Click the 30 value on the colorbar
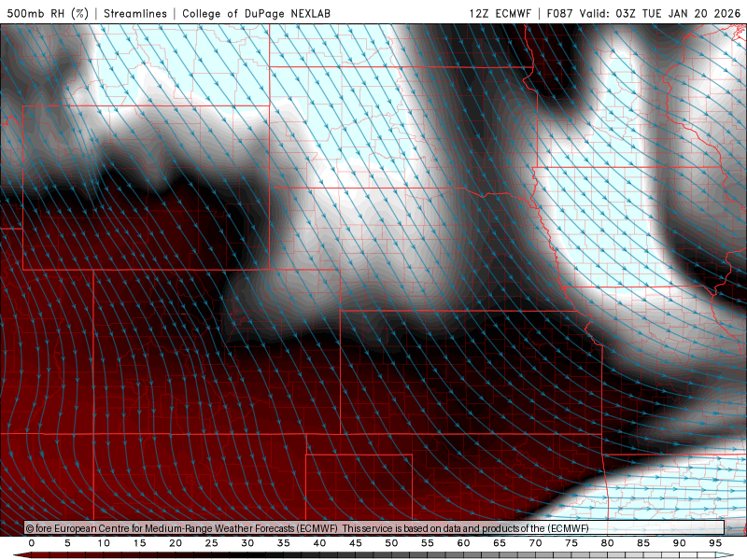 pos(247,543)
